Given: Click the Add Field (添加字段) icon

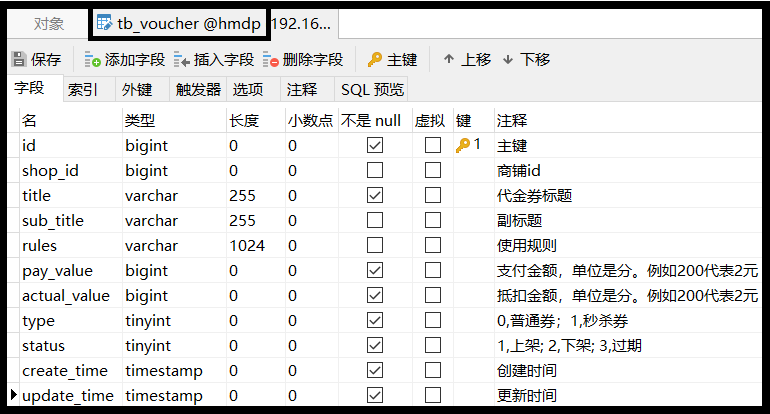Looking at the screenshot, I should (92, 60).
